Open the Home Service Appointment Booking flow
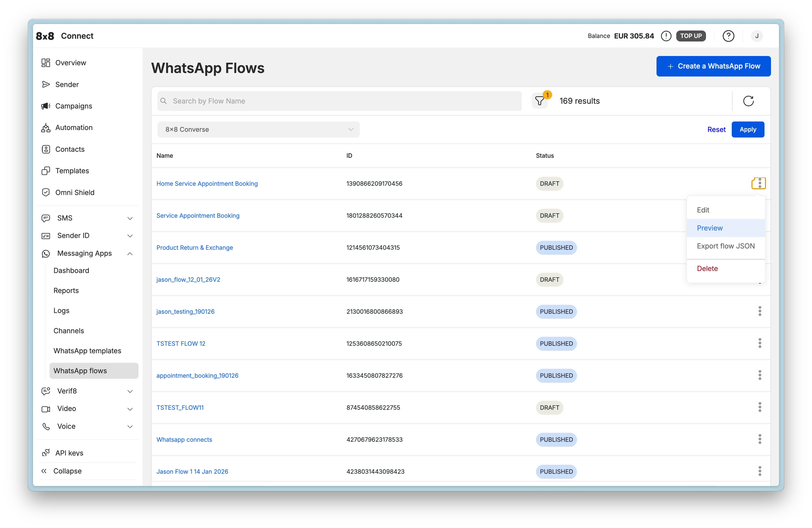 207,183
